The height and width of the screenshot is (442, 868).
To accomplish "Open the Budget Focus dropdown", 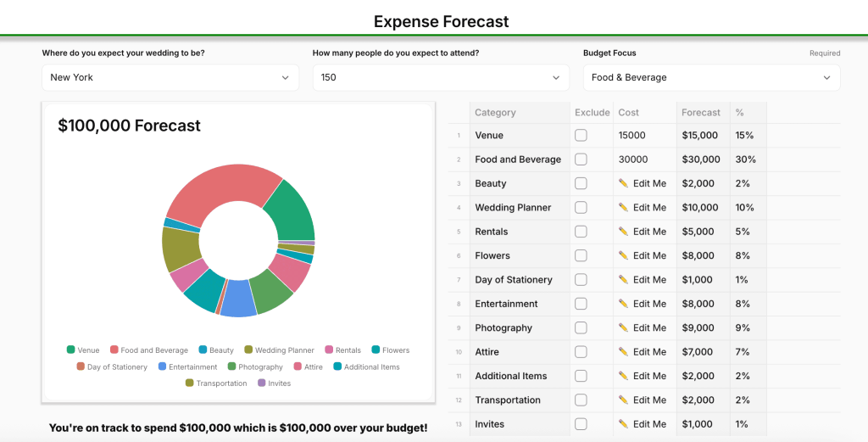I will [711, 77].
